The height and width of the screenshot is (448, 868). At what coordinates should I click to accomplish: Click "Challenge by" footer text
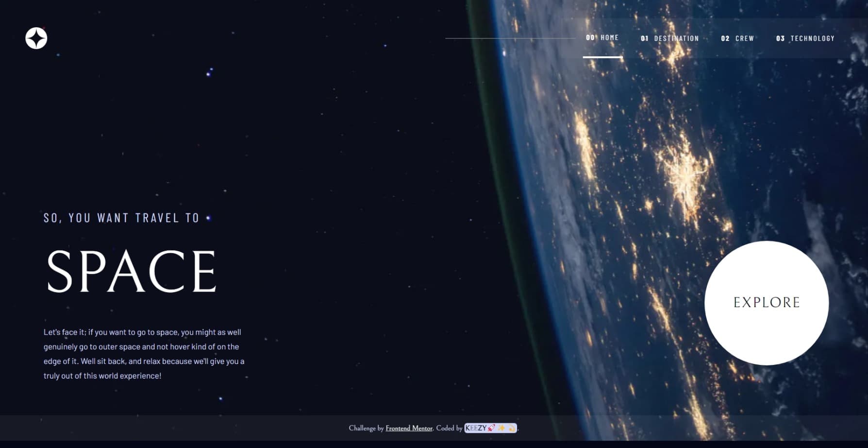pyautogui.click(x=366, y=428)
